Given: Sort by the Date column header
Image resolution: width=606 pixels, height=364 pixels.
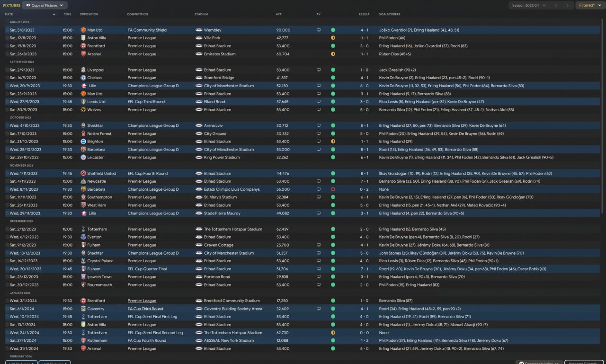Looking at the screenshot, I should pos(9,14).
